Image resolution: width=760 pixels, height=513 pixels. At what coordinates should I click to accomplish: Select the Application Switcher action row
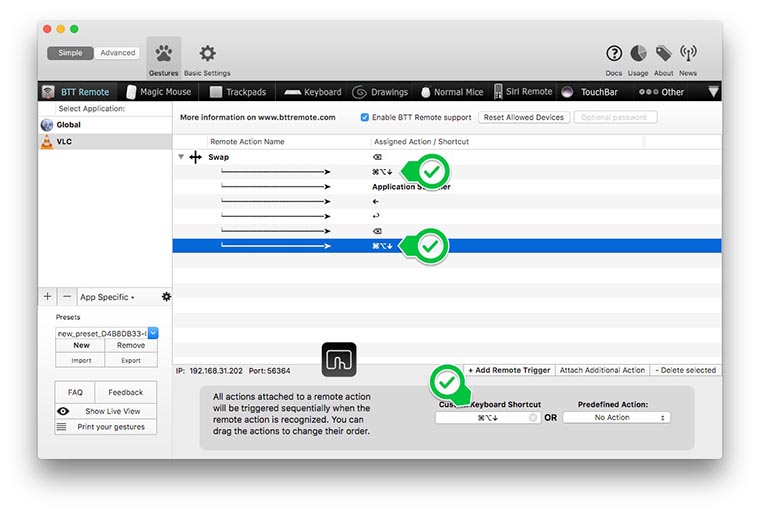click(x=447, y=187)
